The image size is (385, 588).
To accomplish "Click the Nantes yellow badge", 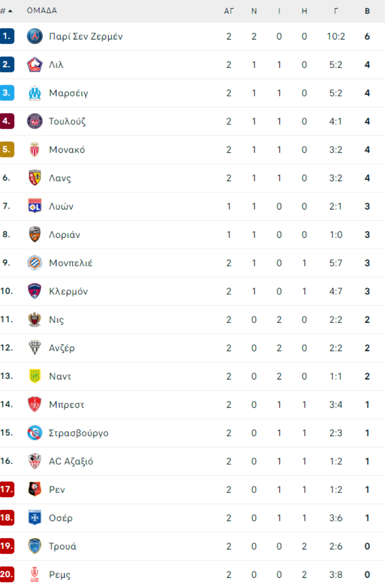I will click(35, 376).
